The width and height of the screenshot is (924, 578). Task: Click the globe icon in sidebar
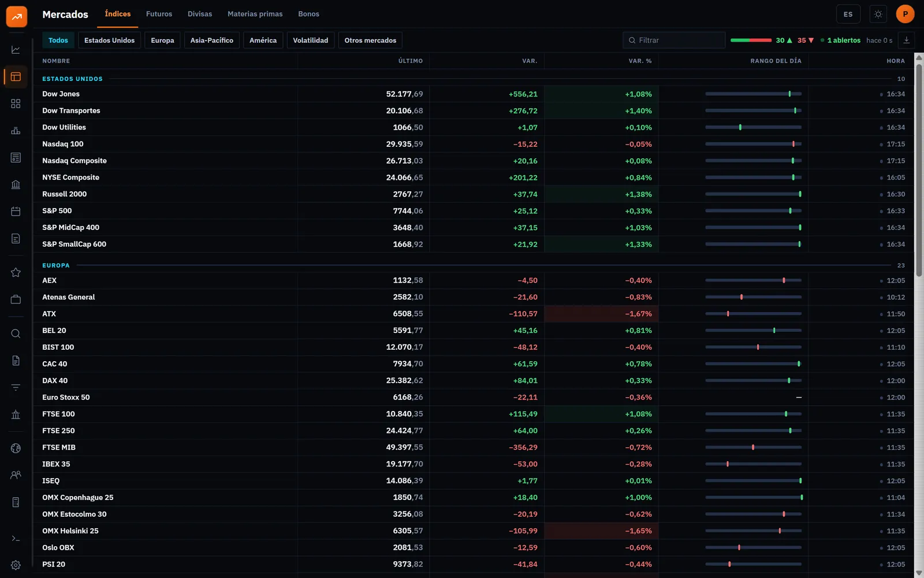[x=16, y=449]
